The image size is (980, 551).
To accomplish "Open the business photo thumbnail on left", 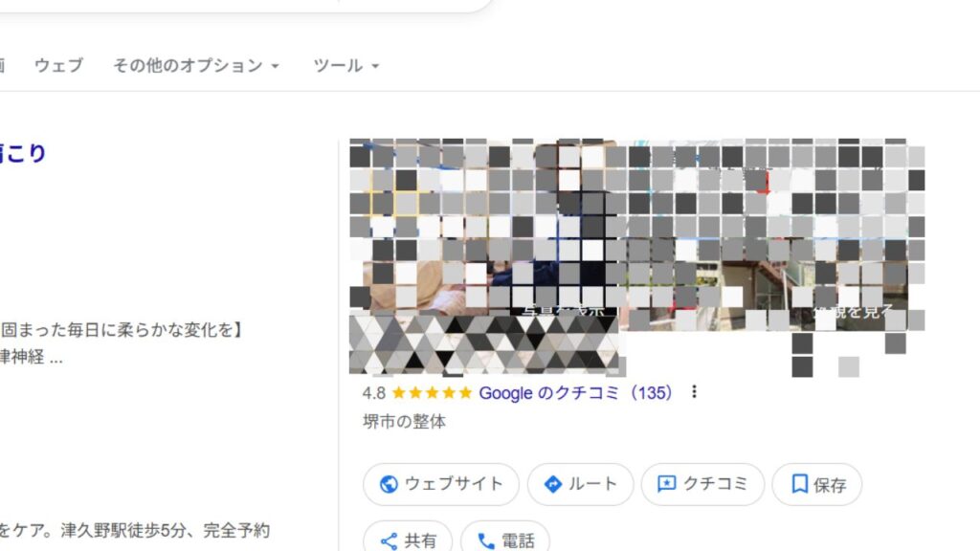I will [483, 256].
